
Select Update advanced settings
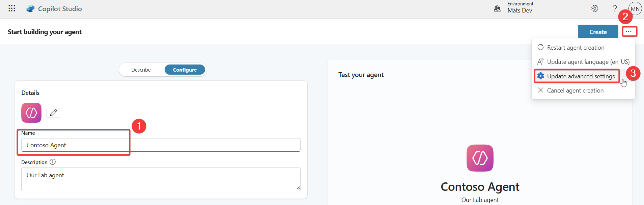tap(577, 76)
